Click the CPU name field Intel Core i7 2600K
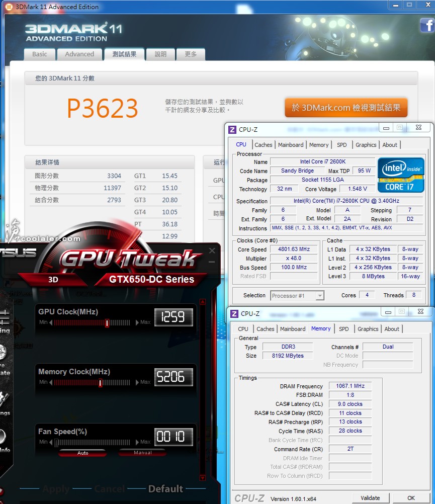 322,161
